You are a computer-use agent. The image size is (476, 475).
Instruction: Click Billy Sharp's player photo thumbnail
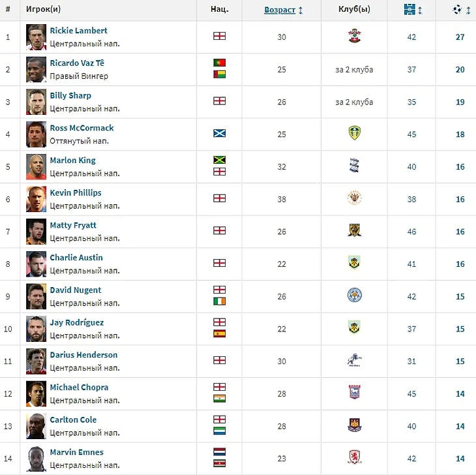pyautogui.click(x=36, y=102)
